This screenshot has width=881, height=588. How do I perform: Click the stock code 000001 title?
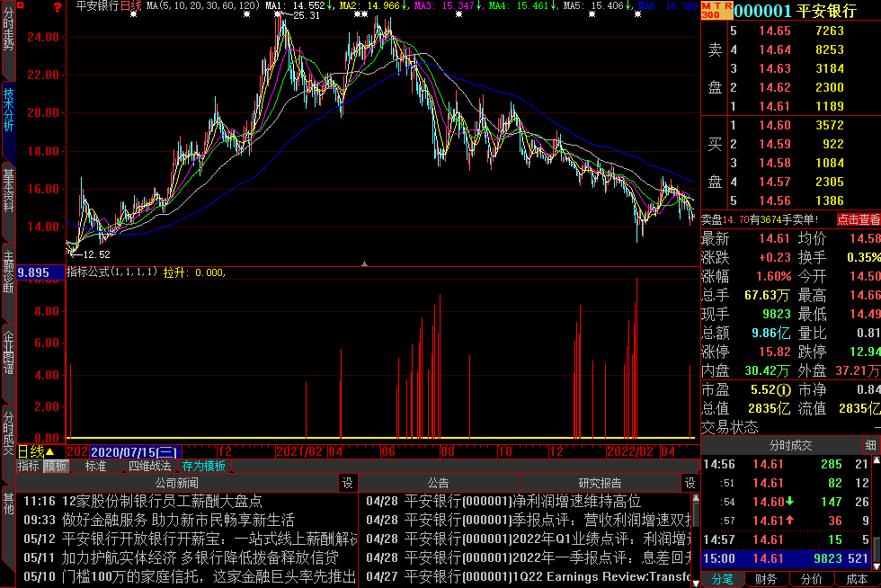click(x=762, y=11)
